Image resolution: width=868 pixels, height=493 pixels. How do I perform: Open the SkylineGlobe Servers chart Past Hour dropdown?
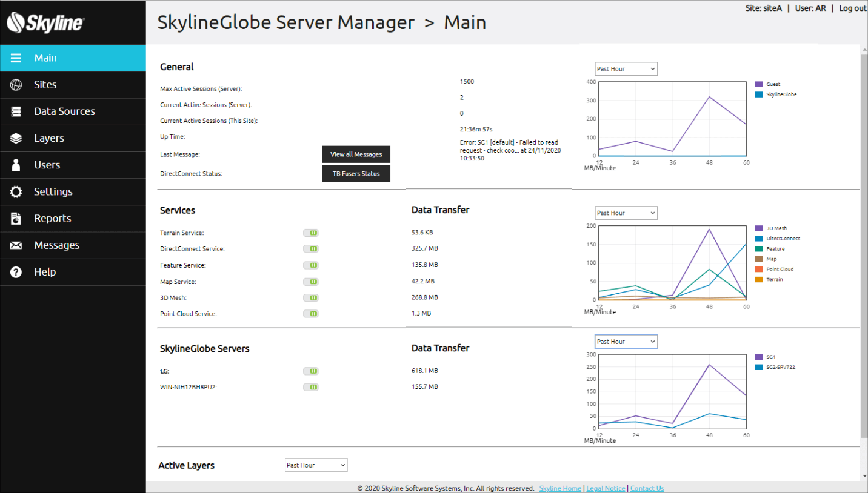click(x=626, y=342)
